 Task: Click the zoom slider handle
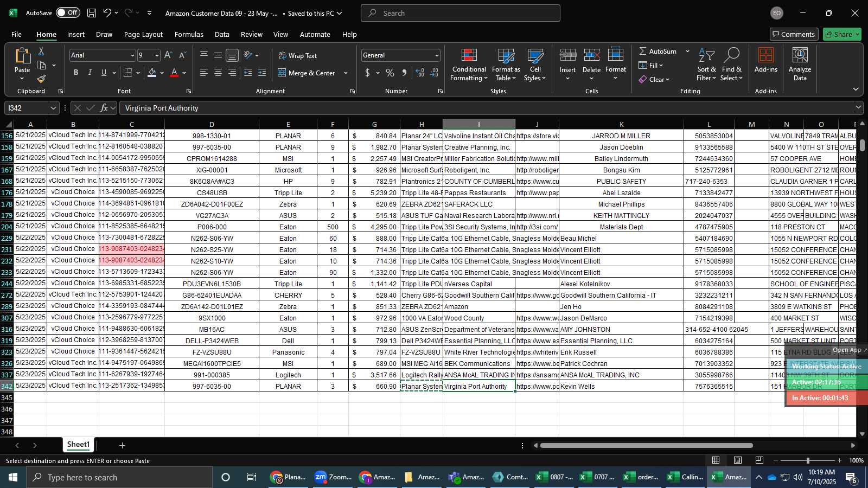(808, 460)
